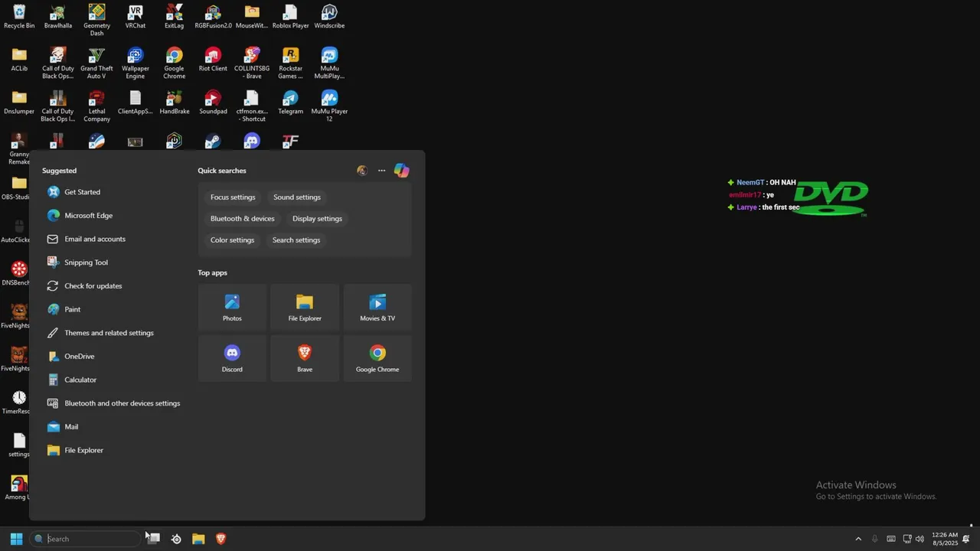Click the touch keyboard tray icon
Screen dimensions: 980x551
coord(891,539)
